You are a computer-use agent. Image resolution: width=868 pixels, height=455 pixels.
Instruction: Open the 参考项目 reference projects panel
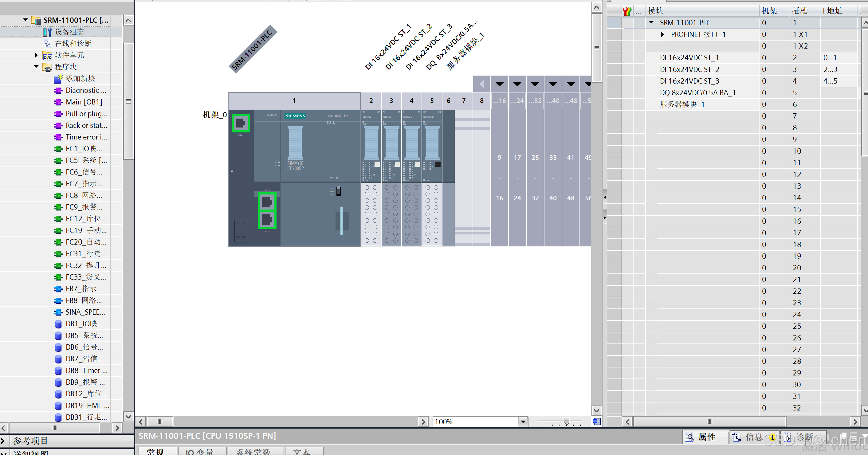tap(30, 441)
